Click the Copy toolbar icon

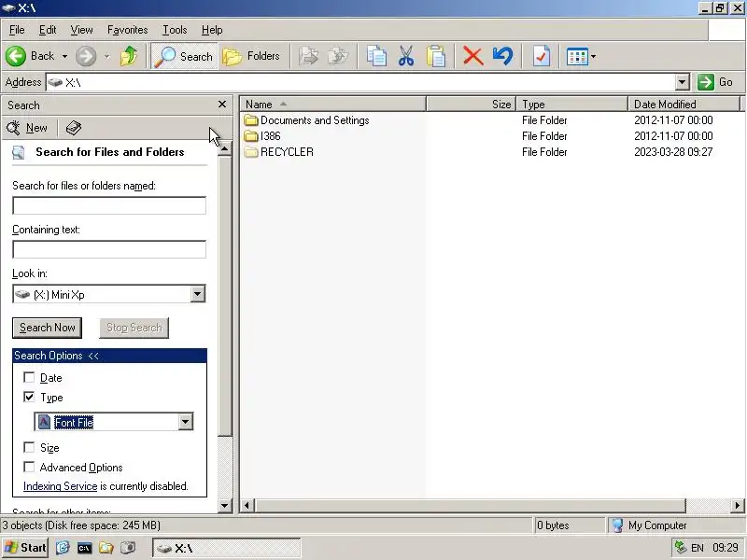[x=376, y=56]
